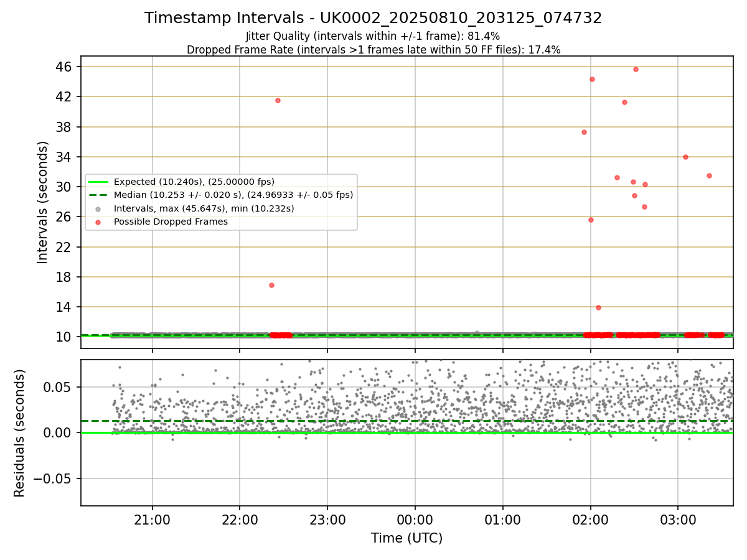Click the 'Expected (10.240s), (25.00000 fps)' legend entry
The width and height of the screenshot is (747, 560).
pos(194,182)
